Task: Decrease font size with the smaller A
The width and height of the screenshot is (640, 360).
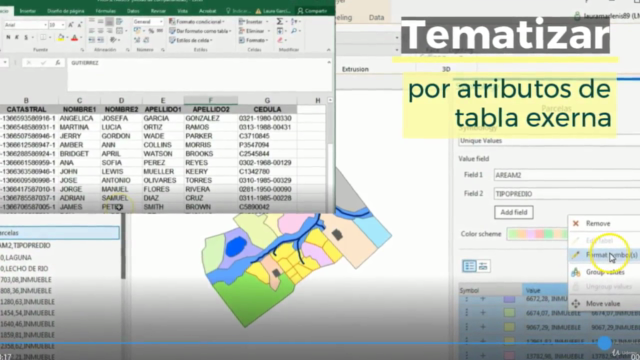Action: 79,25
